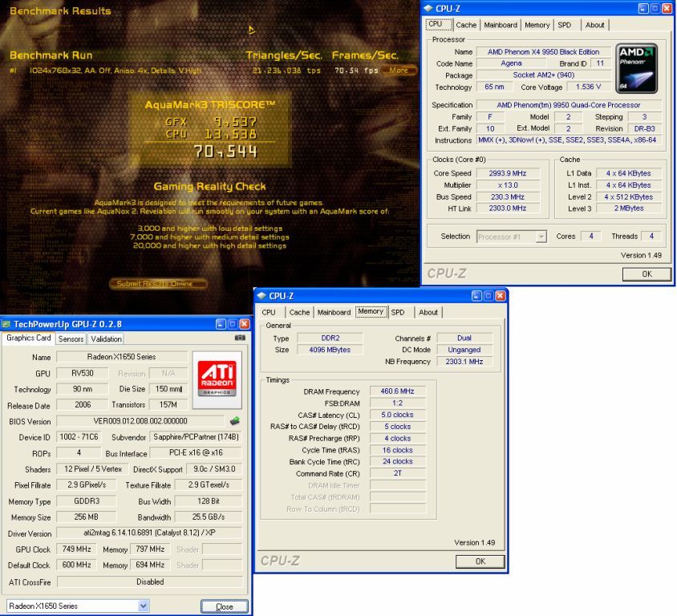This screenshot has width=677, height=616.
Task: Open the About tab in top CPU-Z window
Action: point(594,25)
